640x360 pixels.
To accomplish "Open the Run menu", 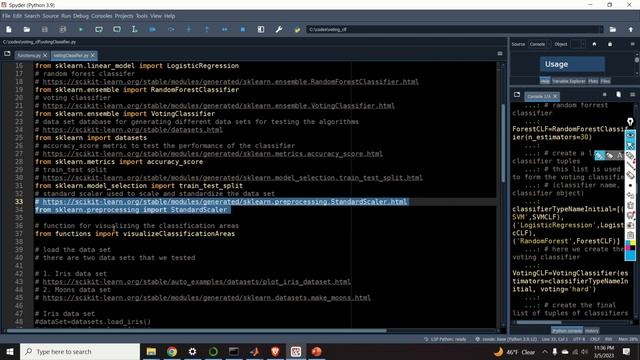I will pos(66,16).
